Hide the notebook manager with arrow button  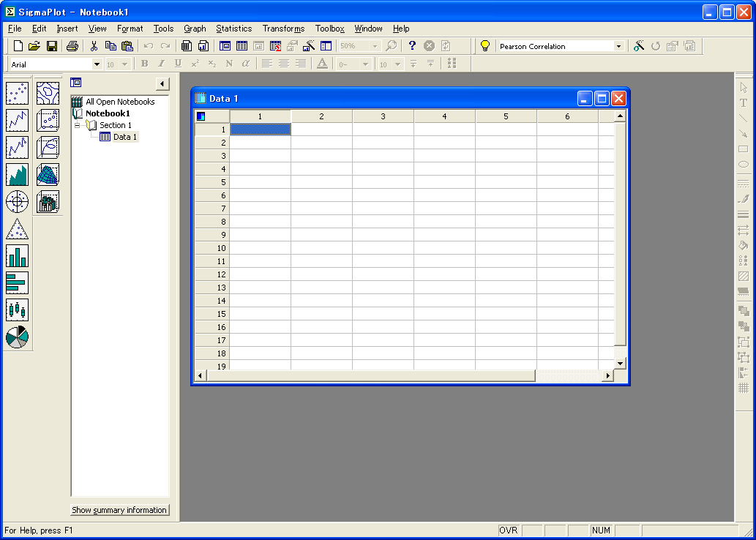pos(162,84)
